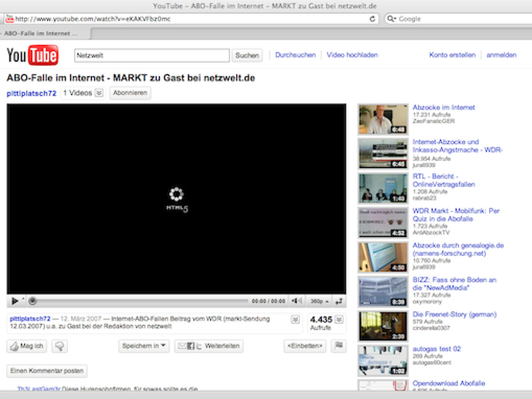Open autogas test 02 title link
Image resolution: width=532 pixels, height=399 pixels.
tap(437, 349)
